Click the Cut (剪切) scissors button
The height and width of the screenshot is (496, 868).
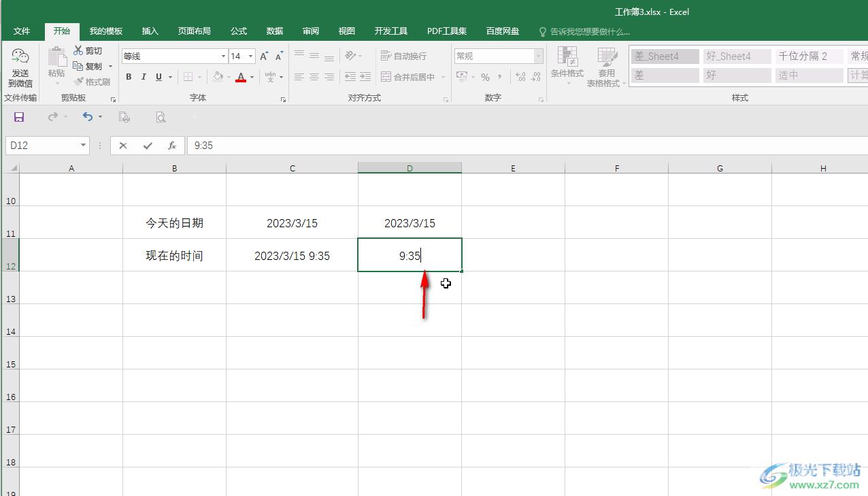tap(88, 50)
